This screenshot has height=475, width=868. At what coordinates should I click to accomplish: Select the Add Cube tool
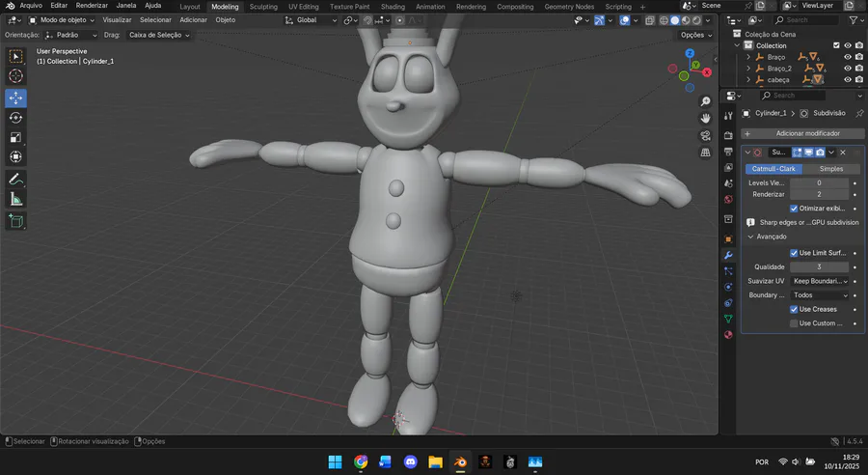pos(15,220)
